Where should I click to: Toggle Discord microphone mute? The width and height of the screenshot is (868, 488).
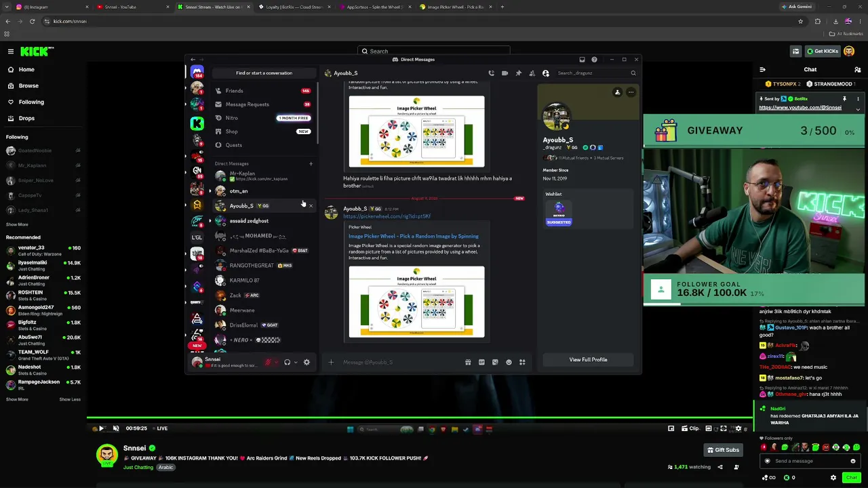(x=268, y=362)
